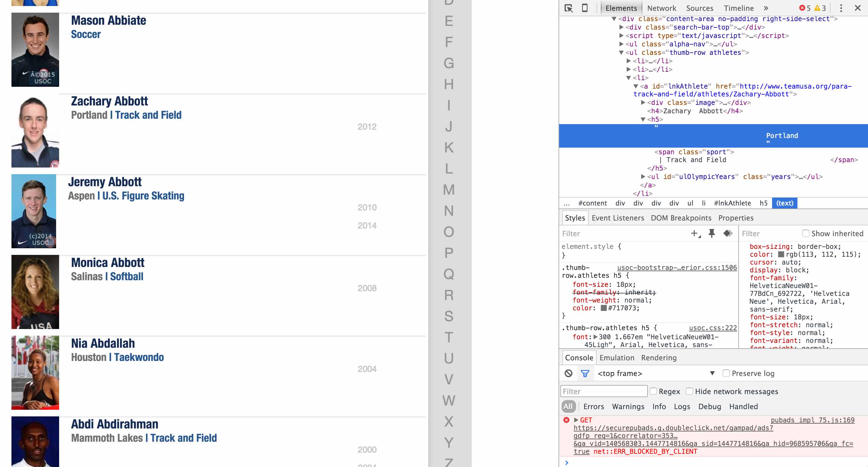Show more DevTools tabs with the chevrons
The image size is (868, 467).
click(766, 8)
